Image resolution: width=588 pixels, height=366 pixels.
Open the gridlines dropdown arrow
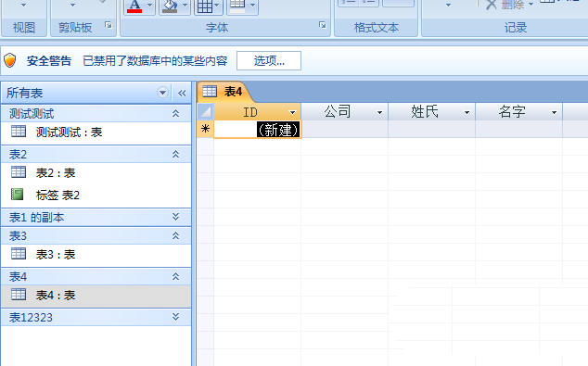(217, 6)
